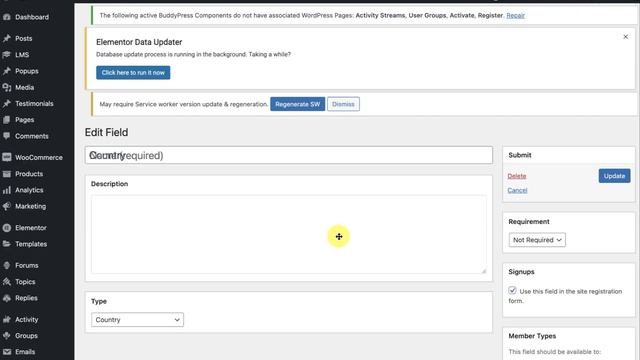This screenshot has height=360, width=640.
Task: Click the Pages icon in sidebar
Action: (7, 120)
